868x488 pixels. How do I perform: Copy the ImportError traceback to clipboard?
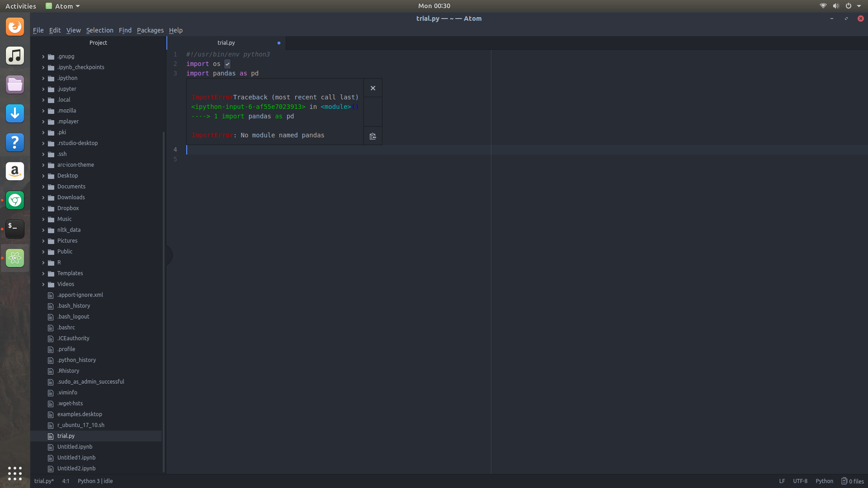tap(373, 135)
